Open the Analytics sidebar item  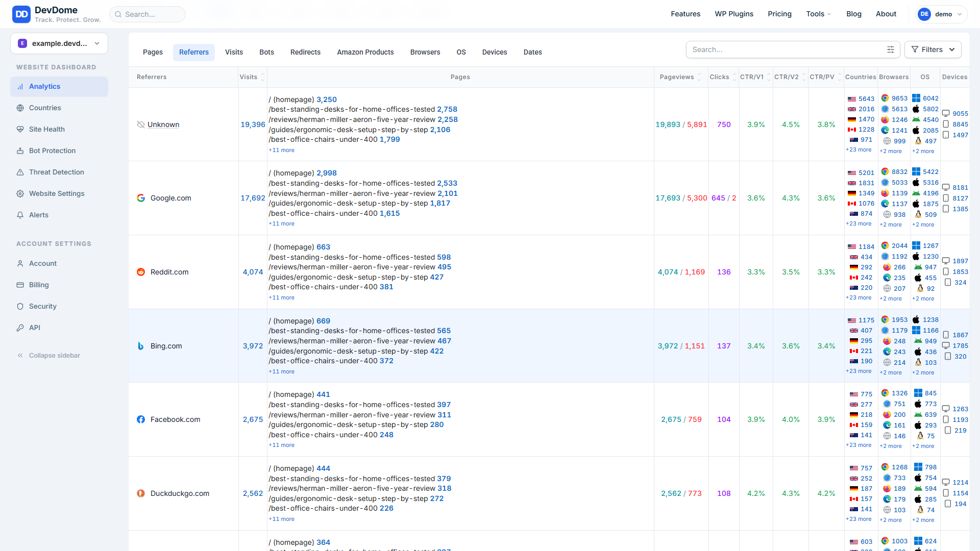[x=59, y=87]
